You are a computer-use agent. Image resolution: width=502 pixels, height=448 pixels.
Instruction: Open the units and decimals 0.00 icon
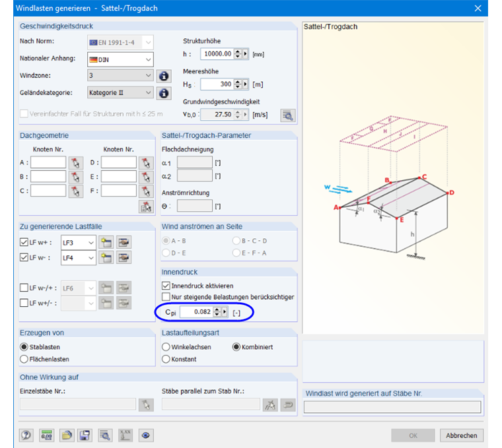click(x=47, y=435)
